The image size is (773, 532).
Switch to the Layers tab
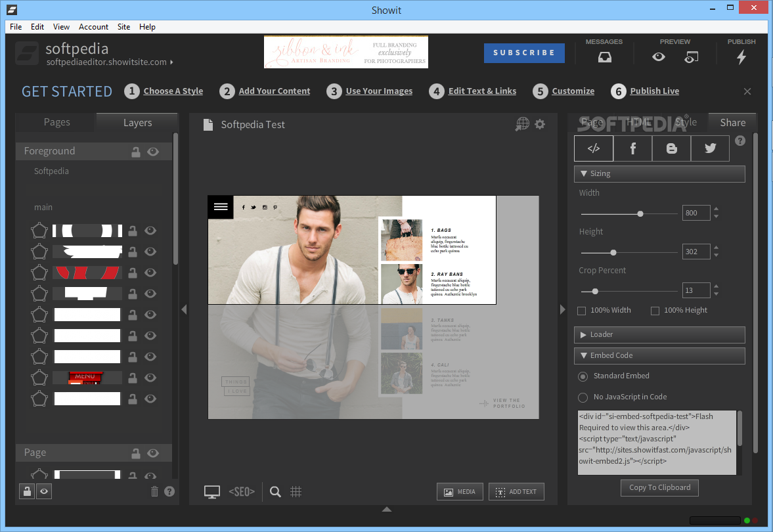click(137, 123)
